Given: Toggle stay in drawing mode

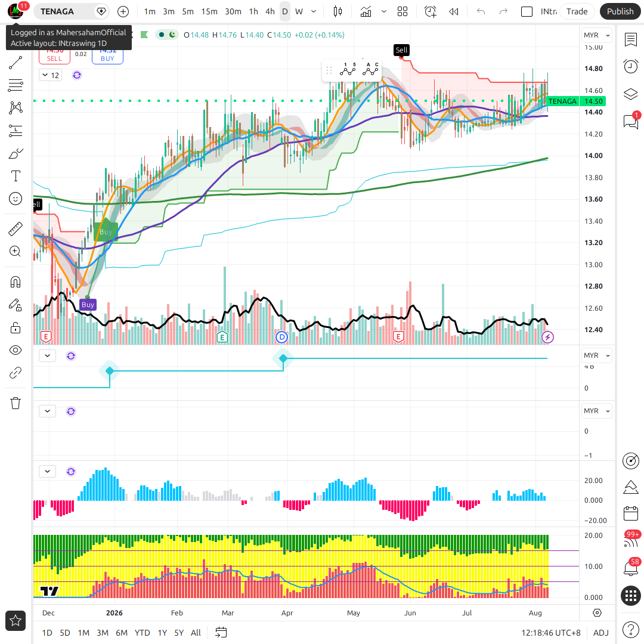Looking at the screenshot, I should (16, 305).
